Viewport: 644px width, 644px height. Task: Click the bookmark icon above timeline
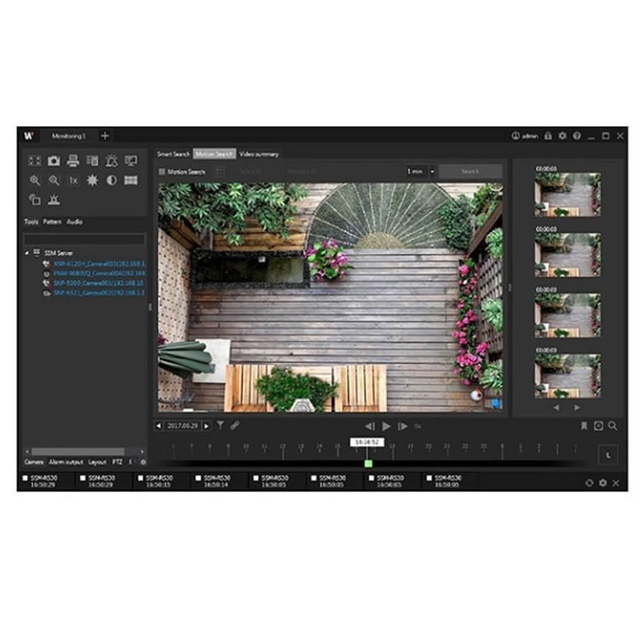point(584,426)
